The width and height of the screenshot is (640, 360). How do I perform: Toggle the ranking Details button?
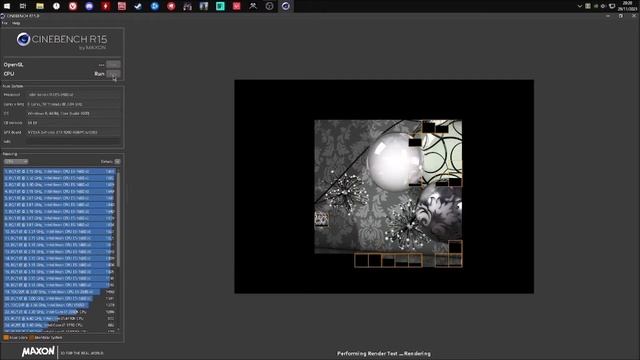tap(118, 162)
